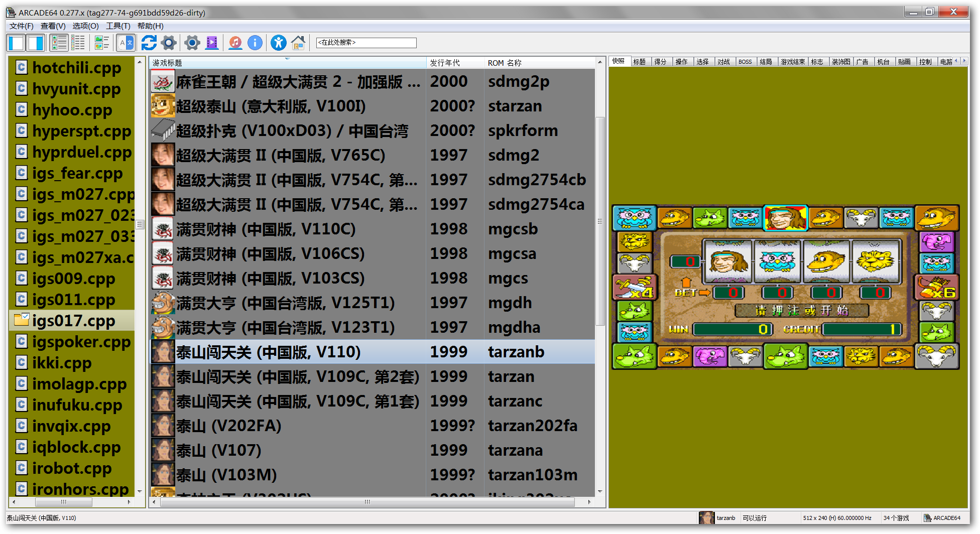Switch to the 标题 tab
The height and width of the screenshot is (534, 980).
640,62
